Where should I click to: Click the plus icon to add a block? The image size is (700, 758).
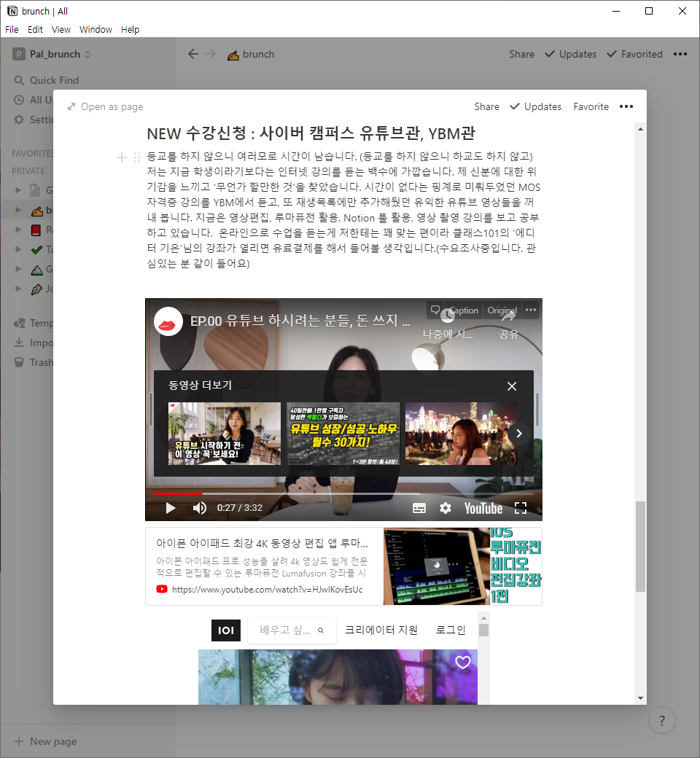point(122,157)
